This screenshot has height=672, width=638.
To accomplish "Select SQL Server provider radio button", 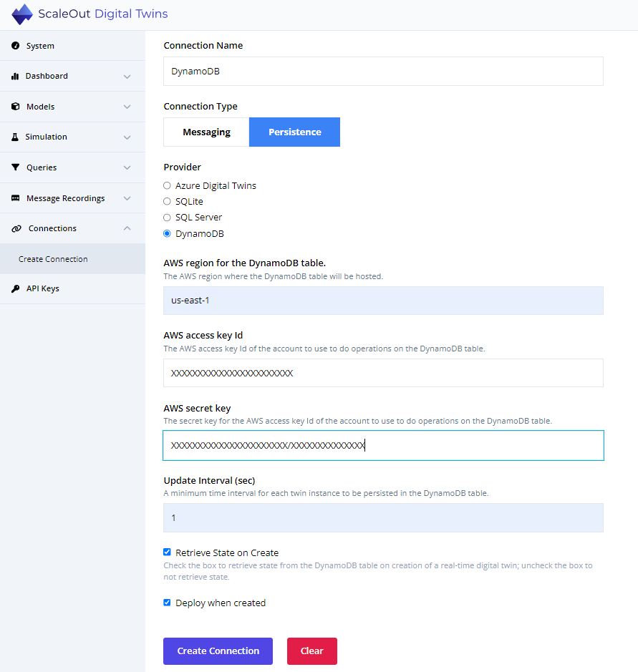I will click(x=168, y=218).
